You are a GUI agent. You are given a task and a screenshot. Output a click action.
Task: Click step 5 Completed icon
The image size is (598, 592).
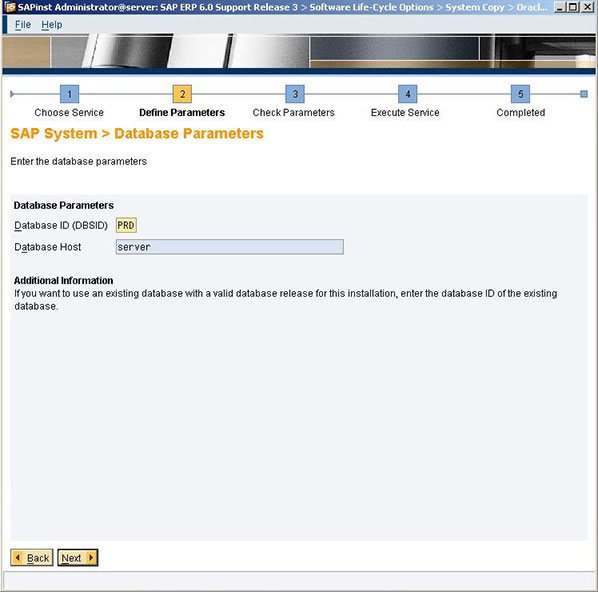tap(521, 94)
